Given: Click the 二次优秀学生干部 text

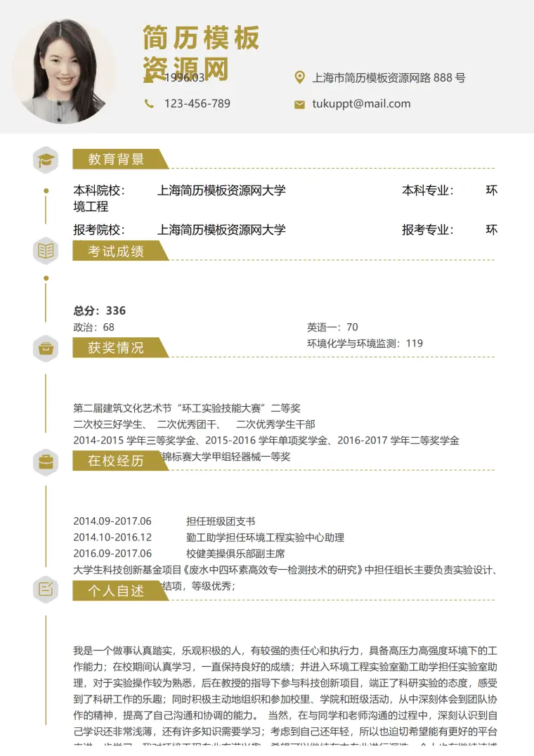Looking at the screenshot, I should coord(275,424).
